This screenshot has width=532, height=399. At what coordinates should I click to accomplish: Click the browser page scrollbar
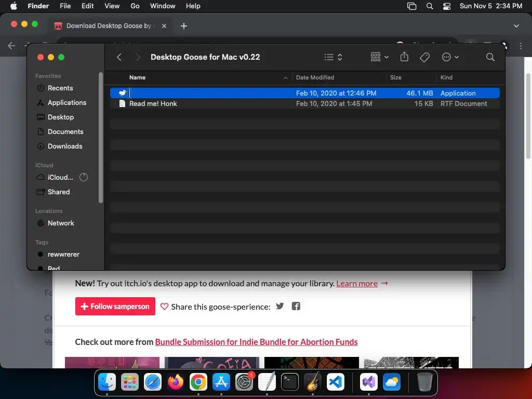point(528,115)
